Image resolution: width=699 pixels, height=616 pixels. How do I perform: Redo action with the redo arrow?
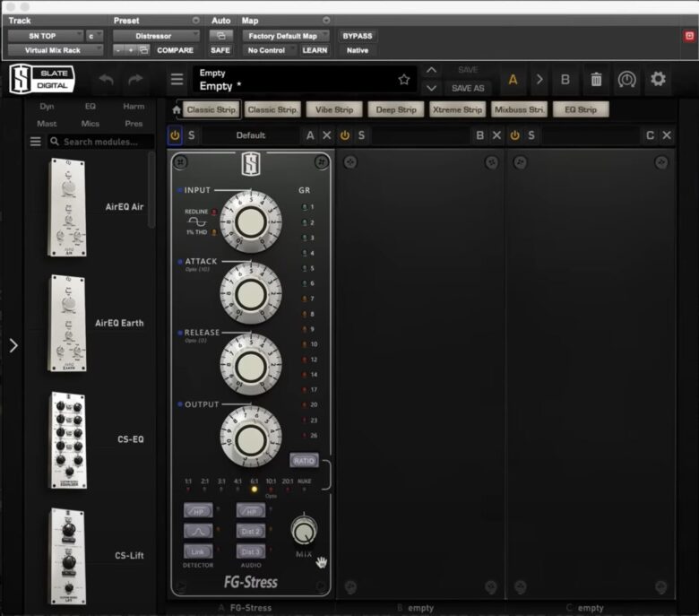tap(135, 80)
